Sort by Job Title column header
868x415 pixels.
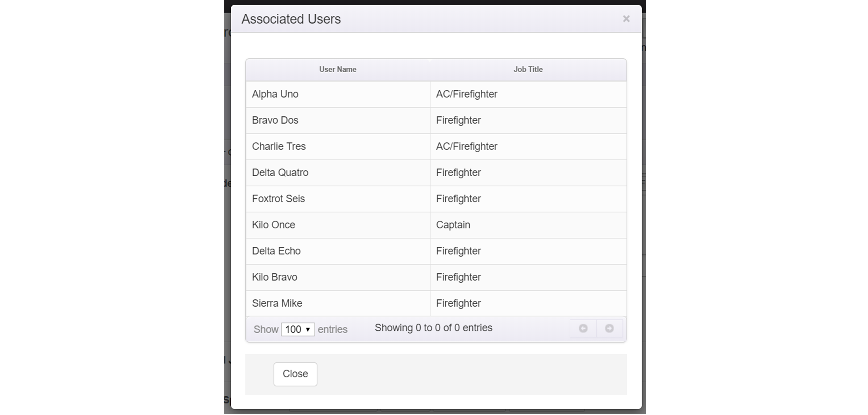click(x=528, y=69)
